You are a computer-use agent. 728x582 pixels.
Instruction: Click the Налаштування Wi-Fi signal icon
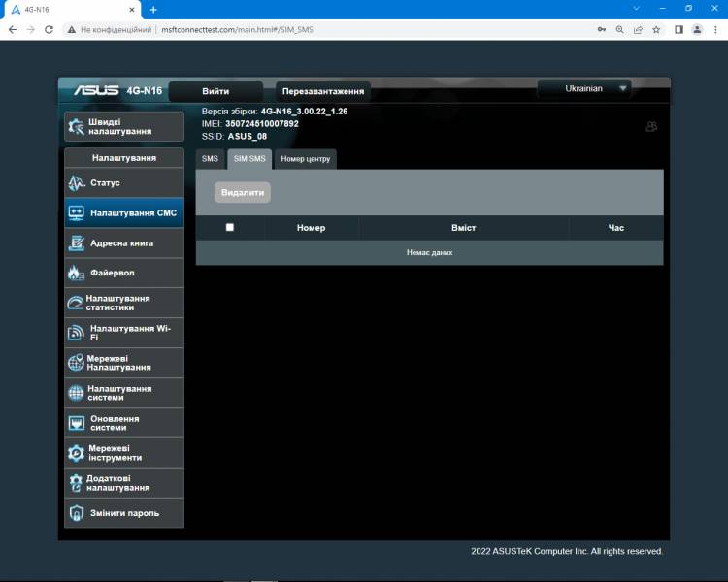coord(76,333)
